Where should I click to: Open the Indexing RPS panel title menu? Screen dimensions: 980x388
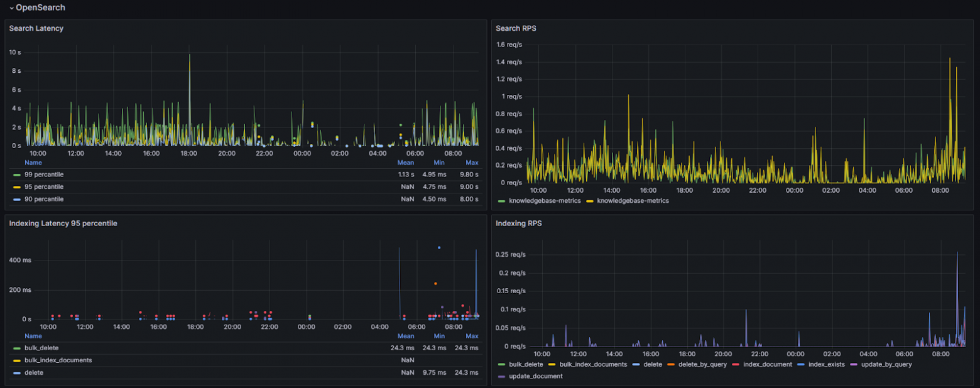point(518,224)
